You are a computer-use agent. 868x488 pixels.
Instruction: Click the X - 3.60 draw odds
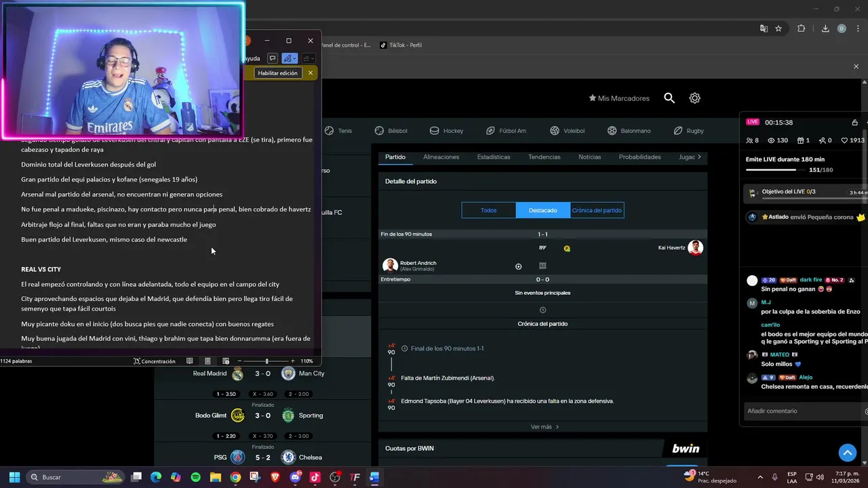263,394
